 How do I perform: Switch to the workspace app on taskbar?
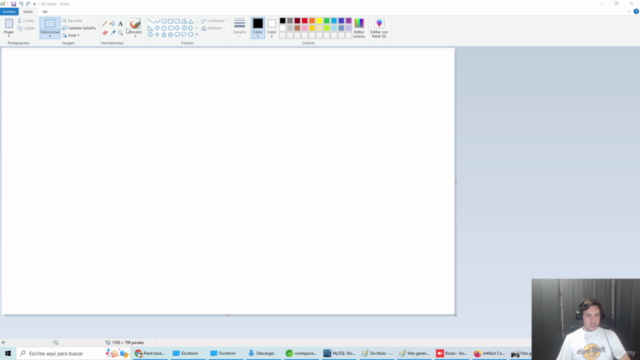301,353
